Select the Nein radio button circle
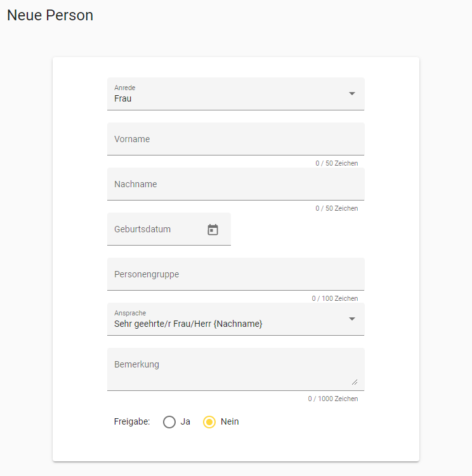 click(209, 422)
